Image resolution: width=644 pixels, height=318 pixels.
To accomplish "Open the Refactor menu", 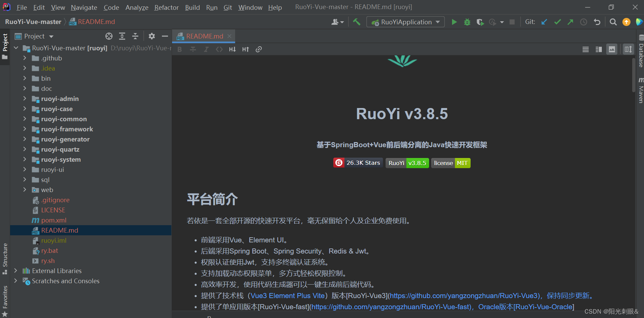I will [x=166, y=7].
